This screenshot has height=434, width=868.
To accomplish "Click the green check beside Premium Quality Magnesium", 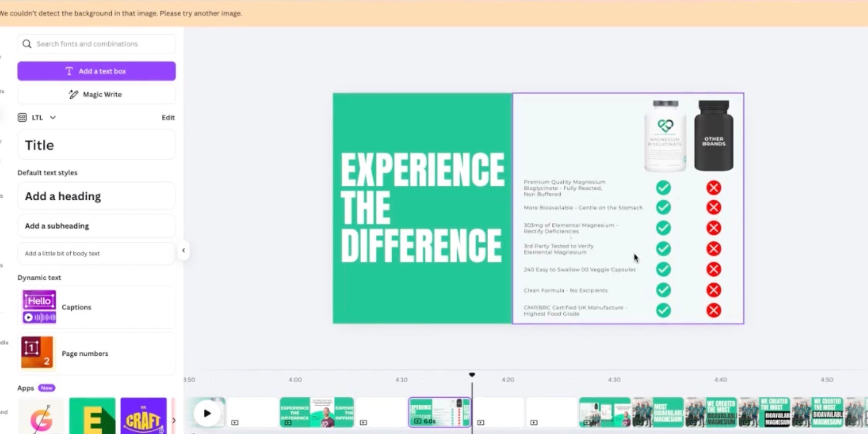I will 663,188.
